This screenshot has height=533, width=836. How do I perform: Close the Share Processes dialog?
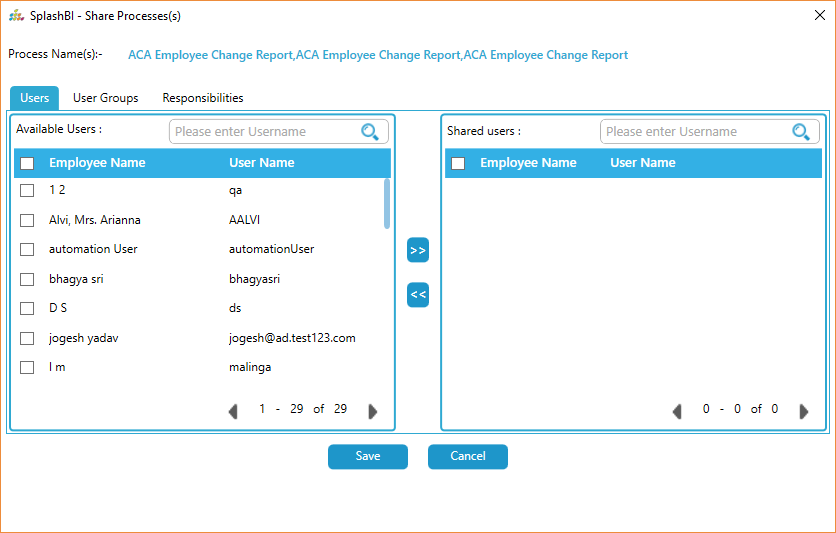point(820,15)
